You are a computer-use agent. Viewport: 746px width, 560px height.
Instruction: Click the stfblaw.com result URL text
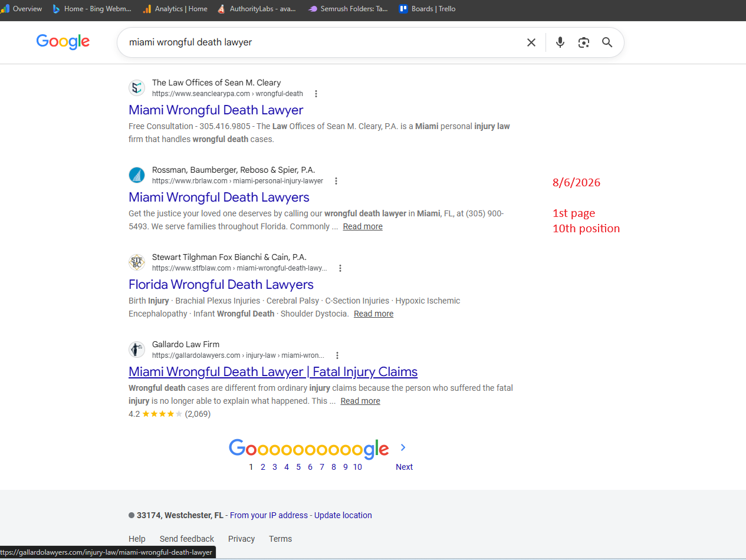239,268
